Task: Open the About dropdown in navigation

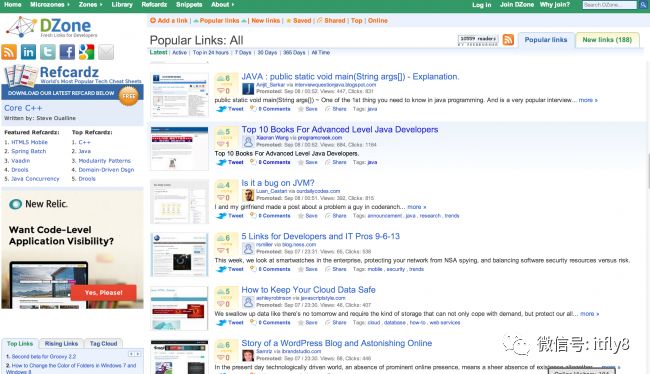Action: coord(223,5)
